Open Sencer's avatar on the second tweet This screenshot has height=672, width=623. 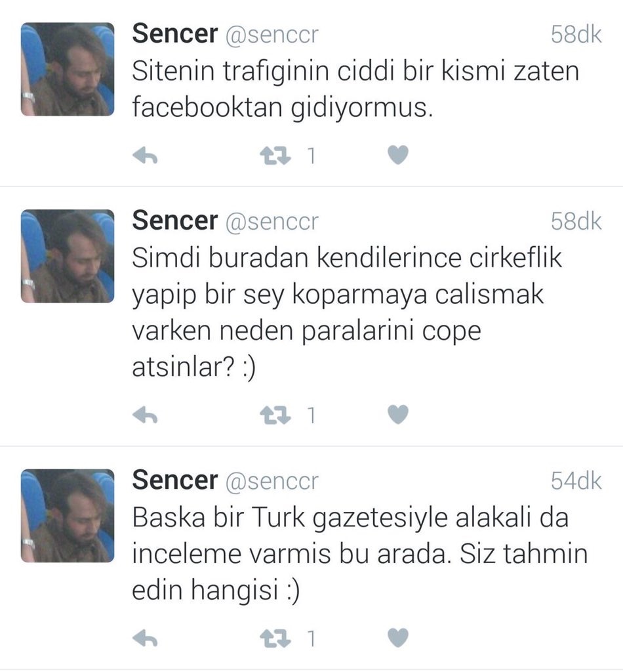(x=68, y=257)
